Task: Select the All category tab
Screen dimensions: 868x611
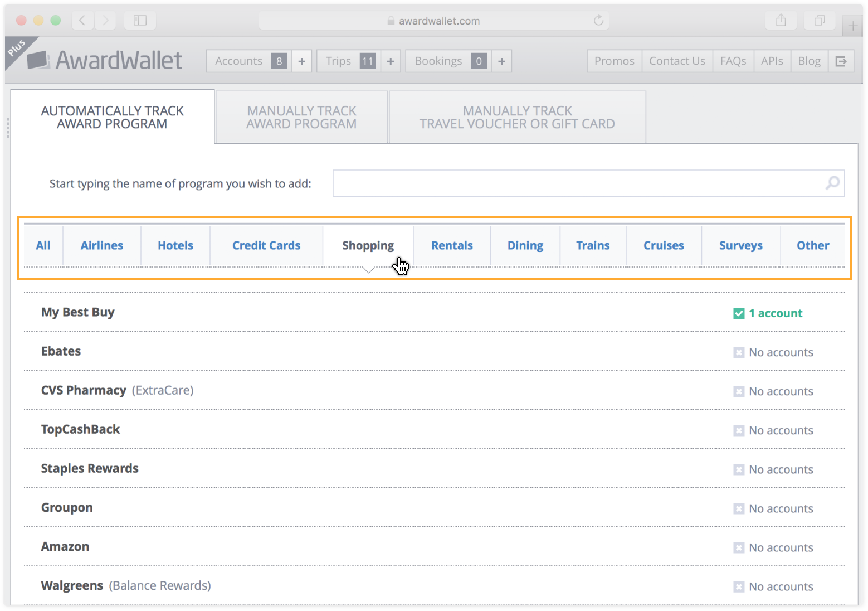Action: [43, 245]
